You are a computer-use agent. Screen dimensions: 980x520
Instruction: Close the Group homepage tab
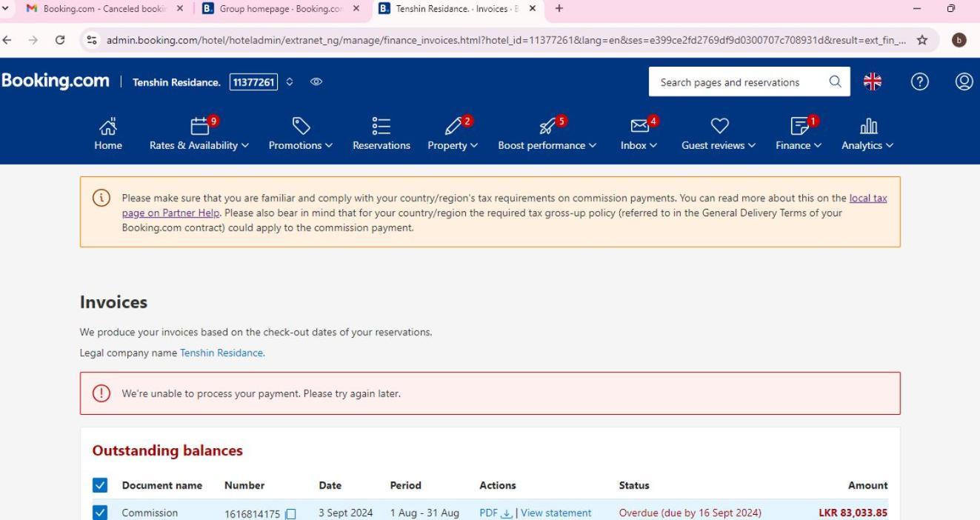[356, 9]
